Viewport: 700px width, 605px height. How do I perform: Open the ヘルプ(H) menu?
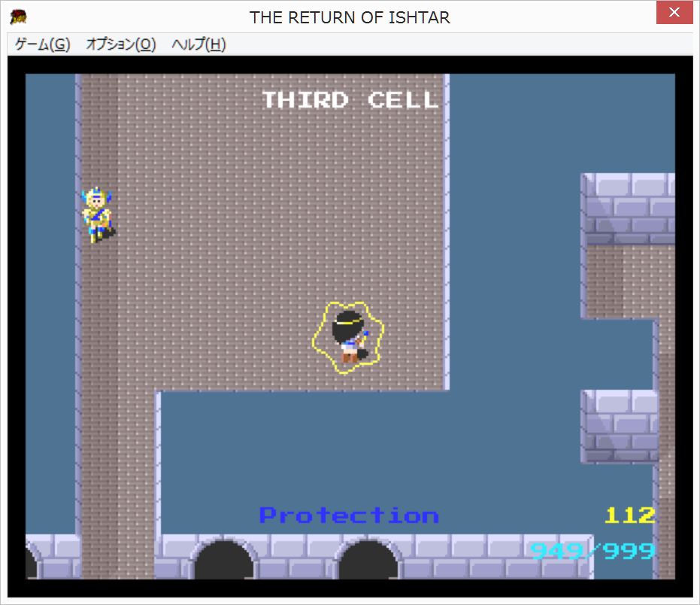pyautogui.click(x=198, y=44)
